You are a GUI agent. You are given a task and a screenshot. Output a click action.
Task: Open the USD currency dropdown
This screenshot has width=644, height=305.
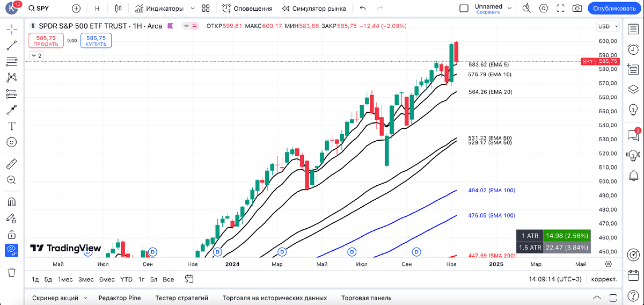click(x=608, y=26)
